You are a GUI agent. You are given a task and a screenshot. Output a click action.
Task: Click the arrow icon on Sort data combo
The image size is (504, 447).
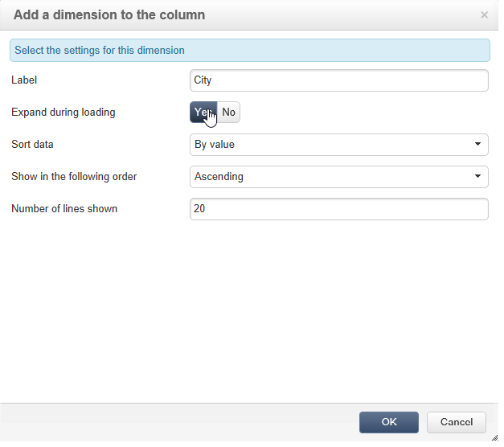tap(478, 145)
